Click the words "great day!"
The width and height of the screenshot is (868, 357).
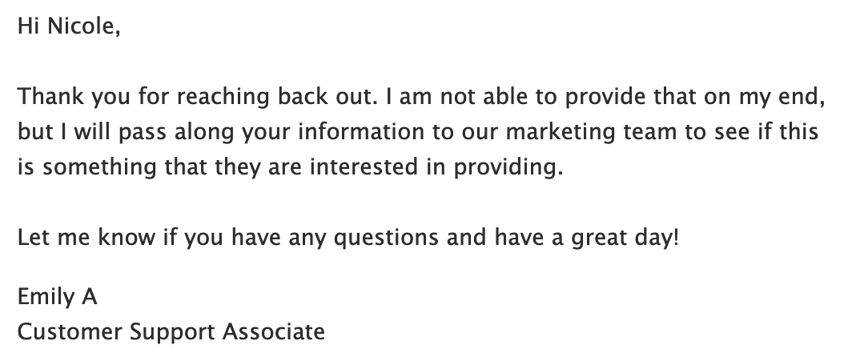coord(625,238)
